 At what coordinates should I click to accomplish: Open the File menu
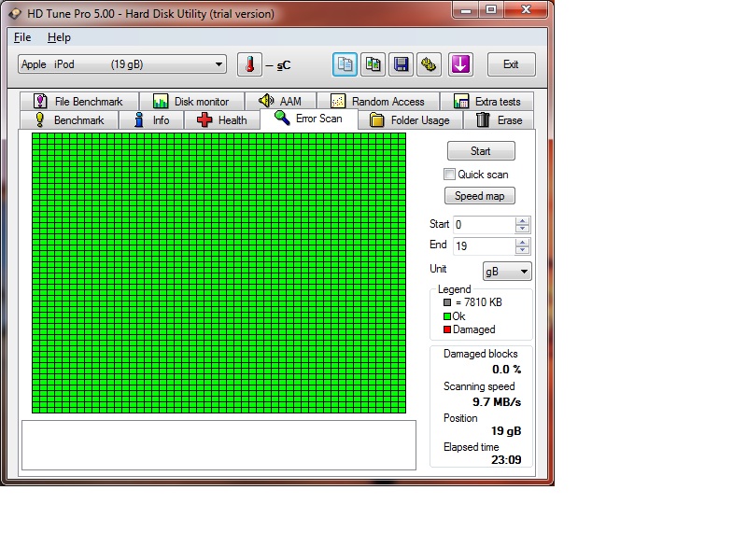(22, 37)
